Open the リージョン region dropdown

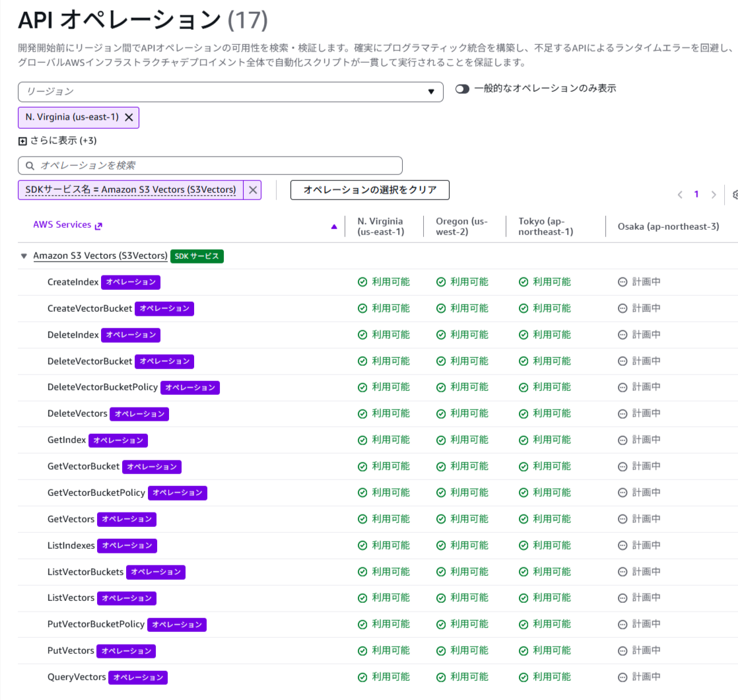(230, 92)
